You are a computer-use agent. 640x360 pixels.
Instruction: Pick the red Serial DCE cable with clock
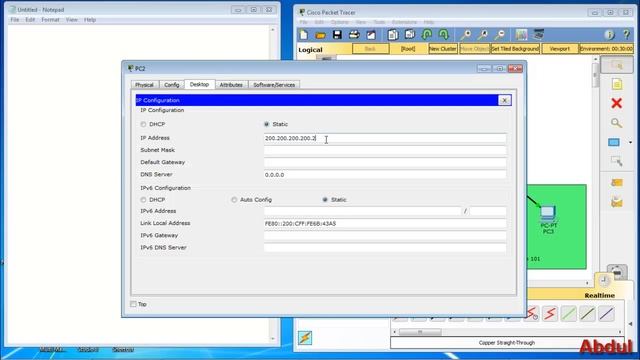pos(531,313)
